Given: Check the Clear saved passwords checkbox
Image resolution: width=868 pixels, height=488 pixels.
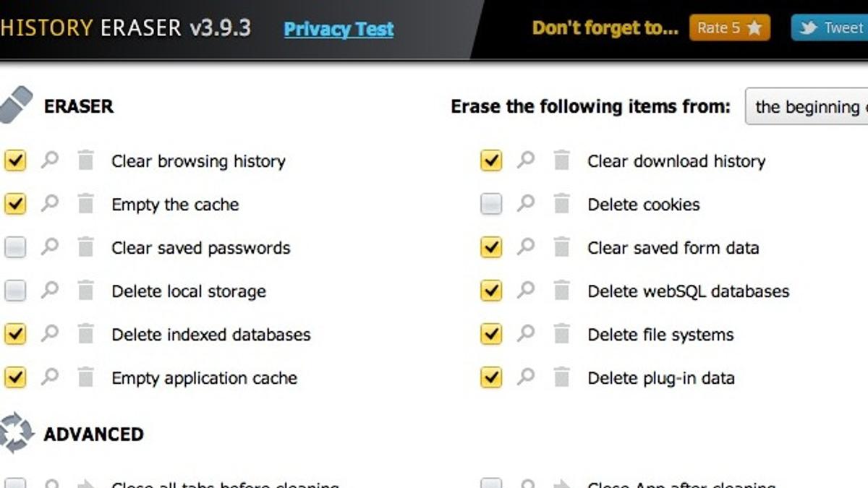Looking at the screenshot, I should click(15, 248).
